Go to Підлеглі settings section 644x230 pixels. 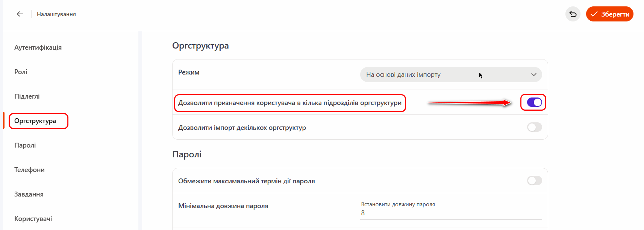click(x=27, y=96)
